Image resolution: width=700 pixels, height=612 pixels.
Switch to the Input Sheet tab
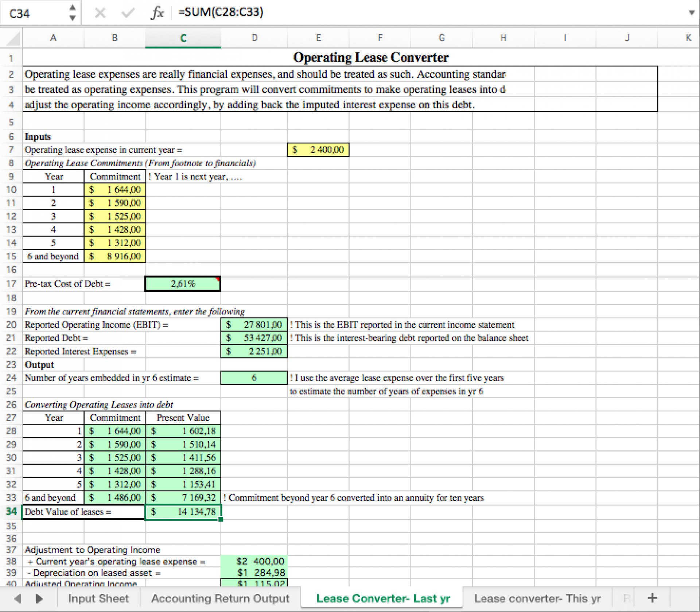pos(98,598)
